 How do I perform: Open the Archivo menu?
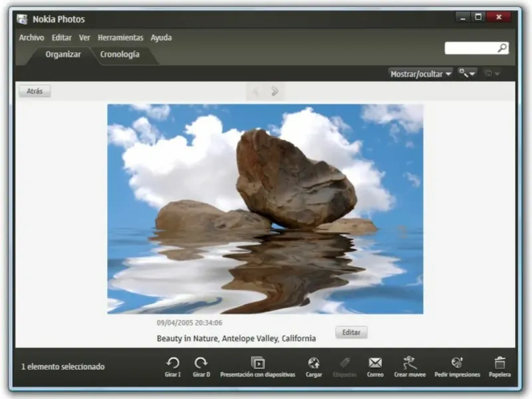tap(31, 38)
